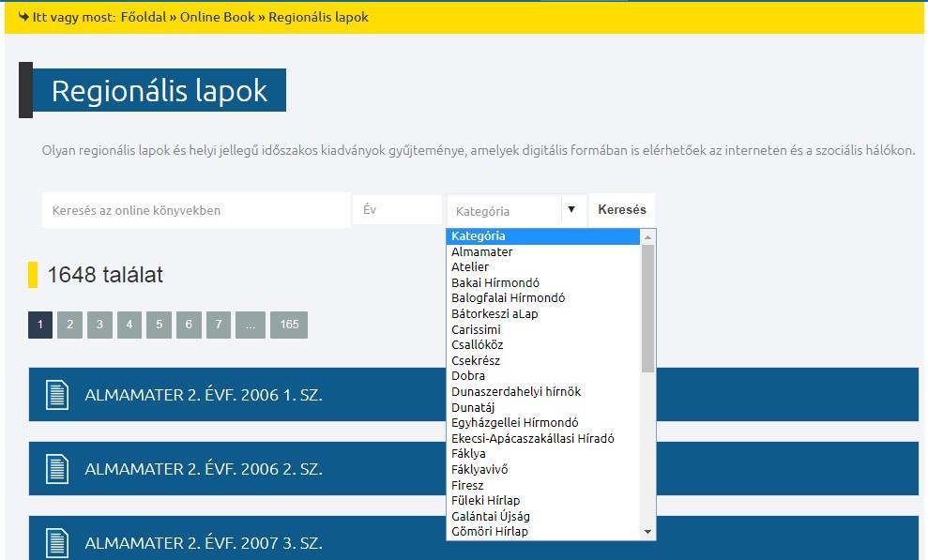Screen dimensions: 928x560
Task: Go to pagination page 6
Action: point(189,325)
